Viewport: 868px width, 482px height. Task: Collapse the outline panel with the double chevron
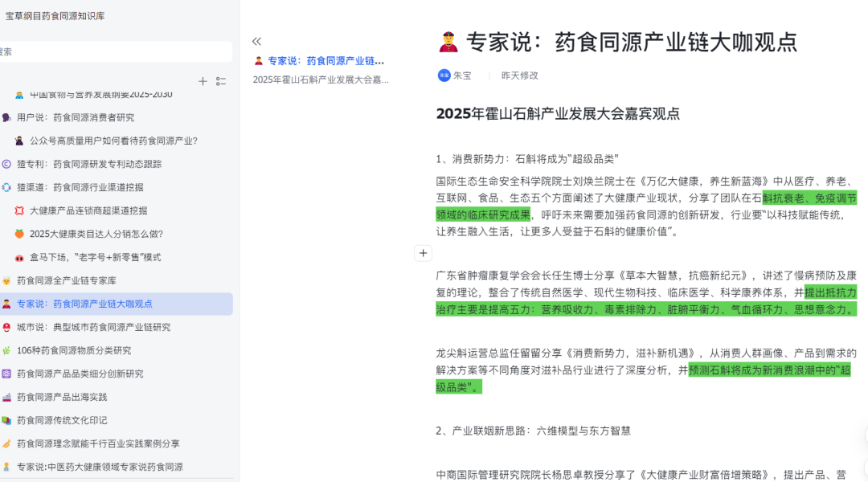pyautogui.click(x=257, y=42)
